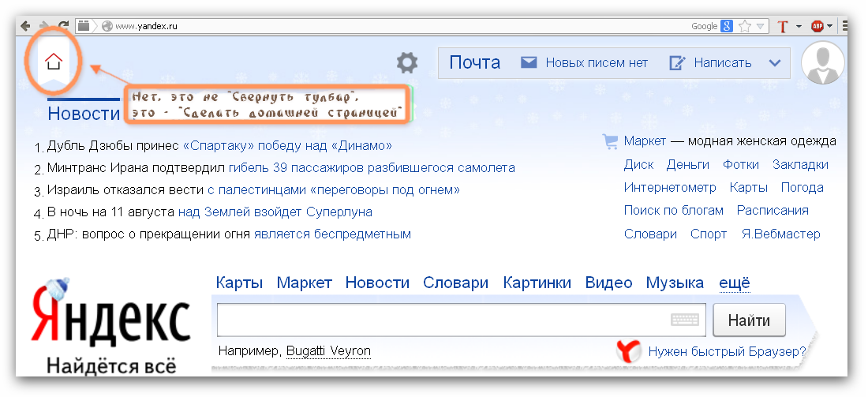Open Карты link in services list
Viewport: 868px width, 397px height.
coord(748,188)
